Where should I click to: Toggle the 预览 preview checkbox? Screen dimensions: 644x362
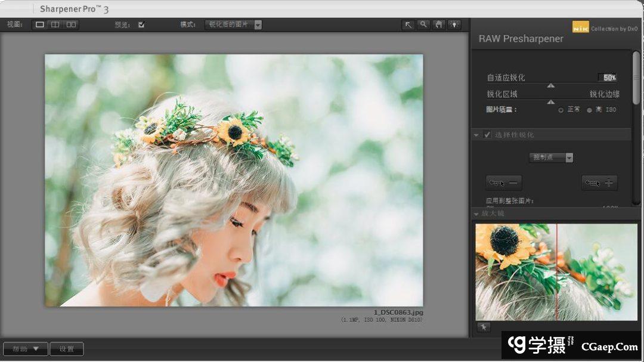(x=141, y=24)
